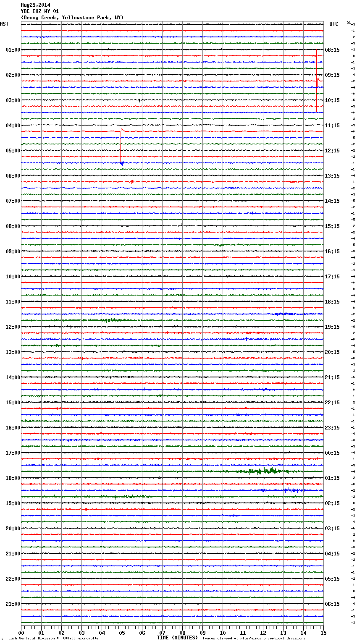
Task: Click the tall red spike near minute 14.7
Action: pos(317,80)
